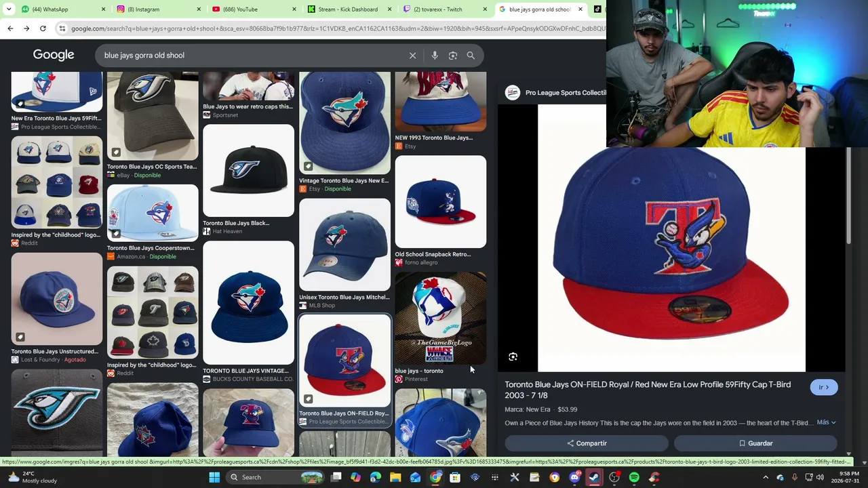Expand the description with Más

click(826, 422)
